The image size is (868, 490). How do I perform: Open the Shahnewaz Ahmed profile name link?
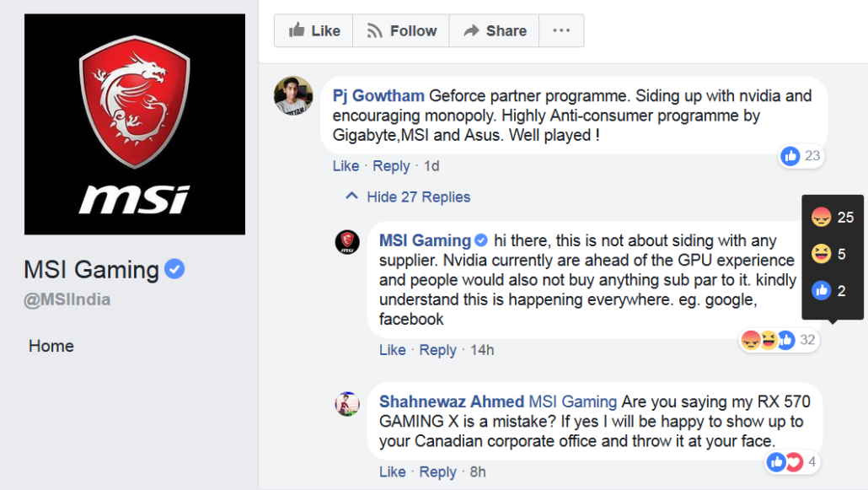coord(451,402)
